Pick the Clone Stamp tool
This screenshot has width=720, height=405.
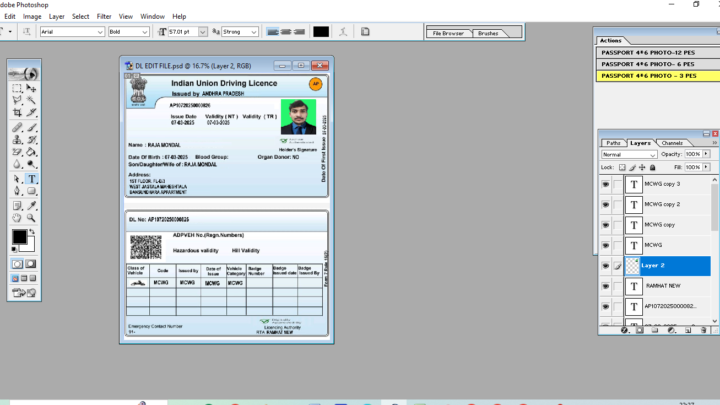[x=17, y=140]
